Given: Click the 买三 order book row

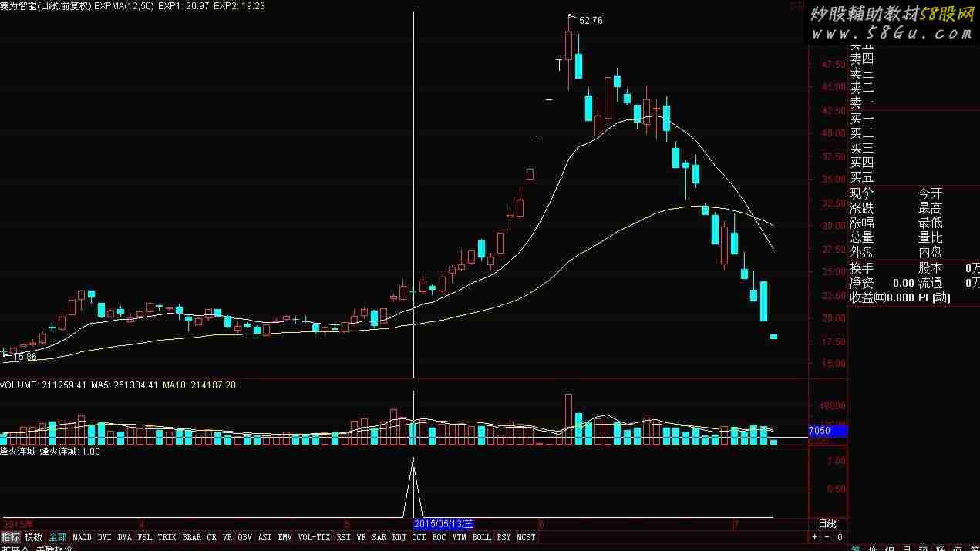Looking at the screenshot, I should 862,148.
